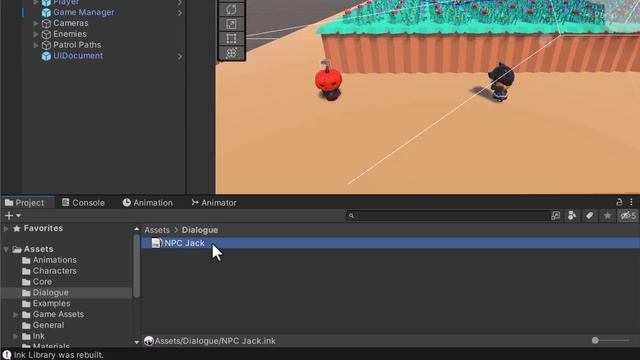The image size is (640, 360).
Task: Click Search by Type icon
Action: tap(572, 216)
